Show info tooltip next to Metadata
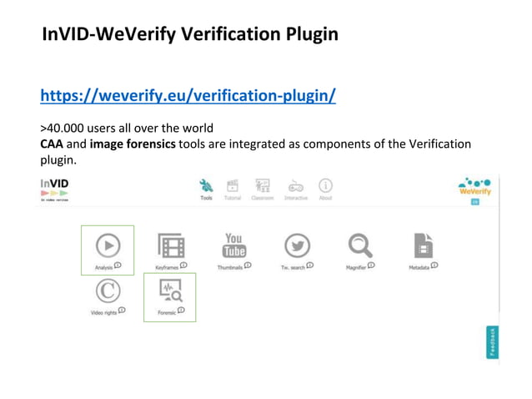The width and height of the screenshot is (532, 399). click(434, 265)
